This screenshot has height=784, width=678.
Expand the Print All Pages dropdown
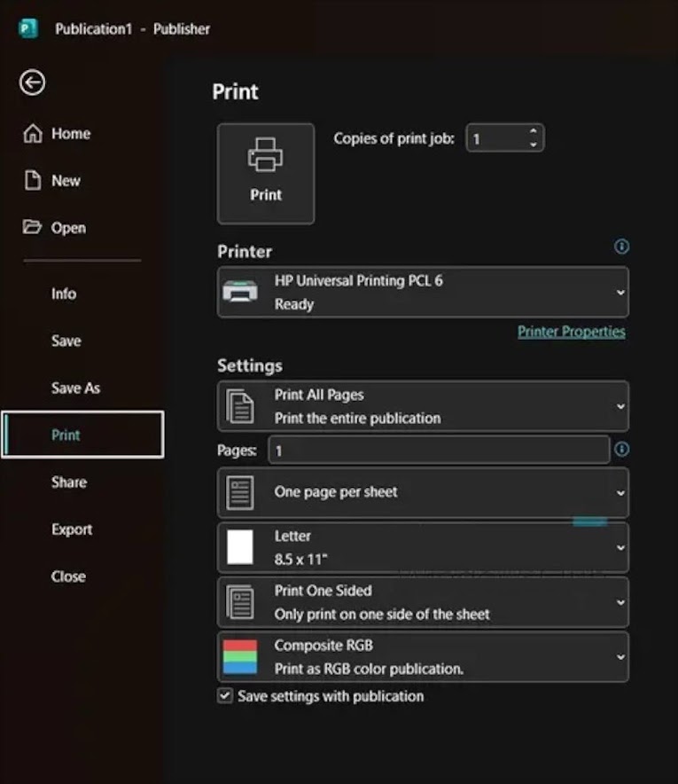coord(423,406)
